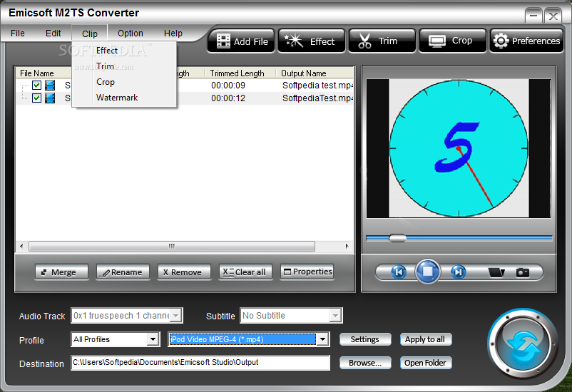Take a snapshot with the camera icon

coord(522,272)
